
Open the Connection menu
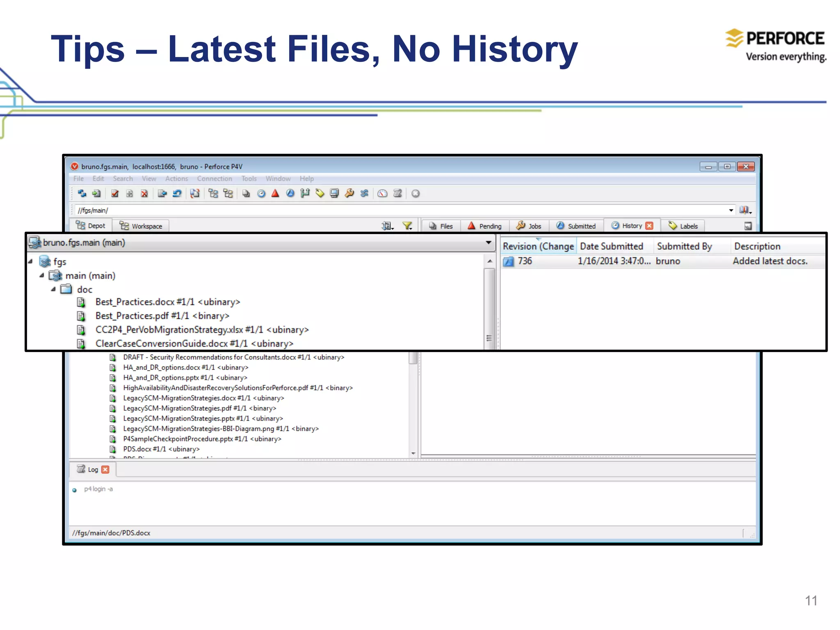pos(215,179)
